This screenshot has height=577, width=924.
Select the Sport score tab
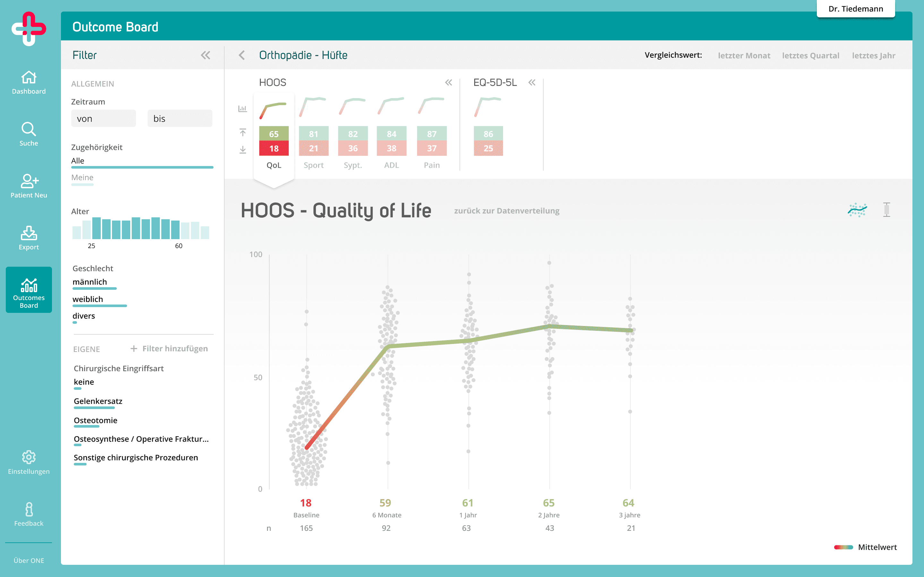pos(313,141)
